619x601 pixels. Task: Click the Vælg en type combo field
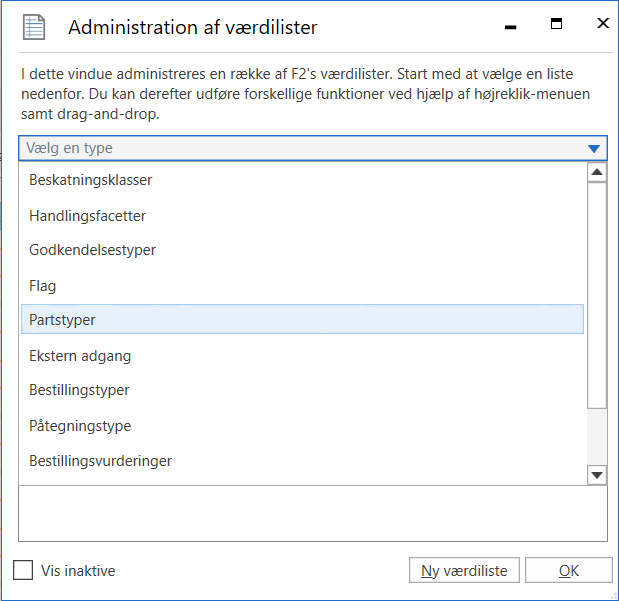point(300,148)
